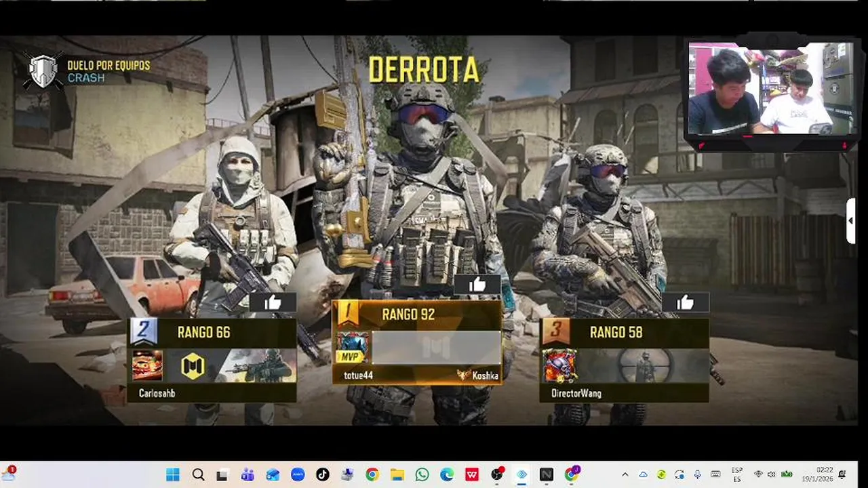Open File Explorer from the taskbar
Screen dimensions: 868x488
397,474
